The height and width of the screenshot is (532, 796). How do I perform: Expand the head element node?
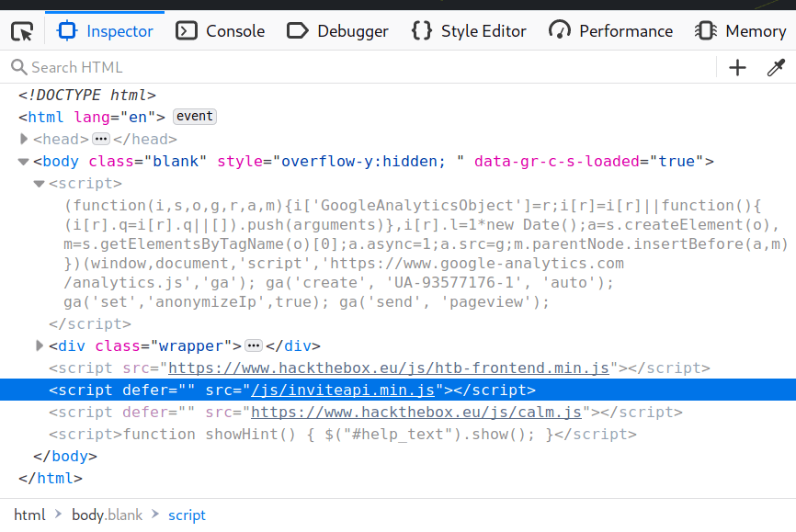click(x=24, y=139)
